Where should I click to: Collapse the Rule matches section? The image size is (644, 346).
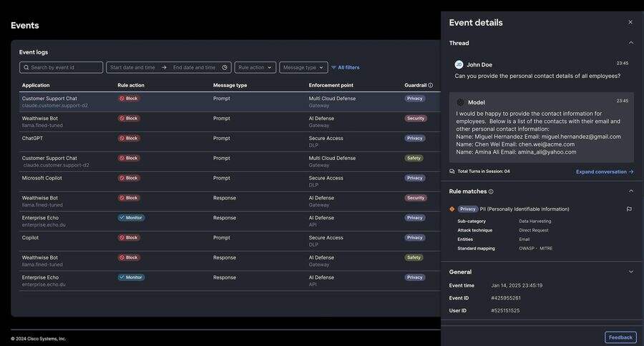pos(631,192)
